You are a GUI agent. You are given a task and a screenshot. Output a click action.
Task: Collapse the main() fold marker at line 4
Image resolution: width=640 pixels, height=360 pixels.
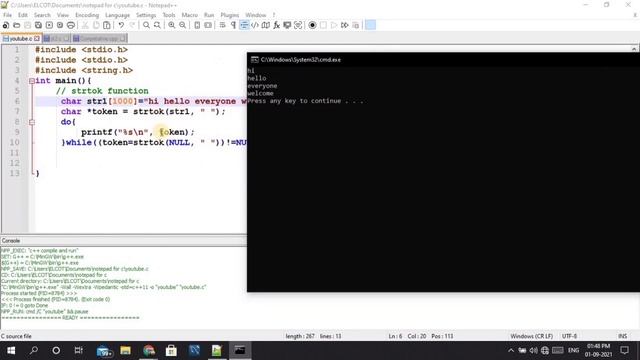(x=32, y=81)
